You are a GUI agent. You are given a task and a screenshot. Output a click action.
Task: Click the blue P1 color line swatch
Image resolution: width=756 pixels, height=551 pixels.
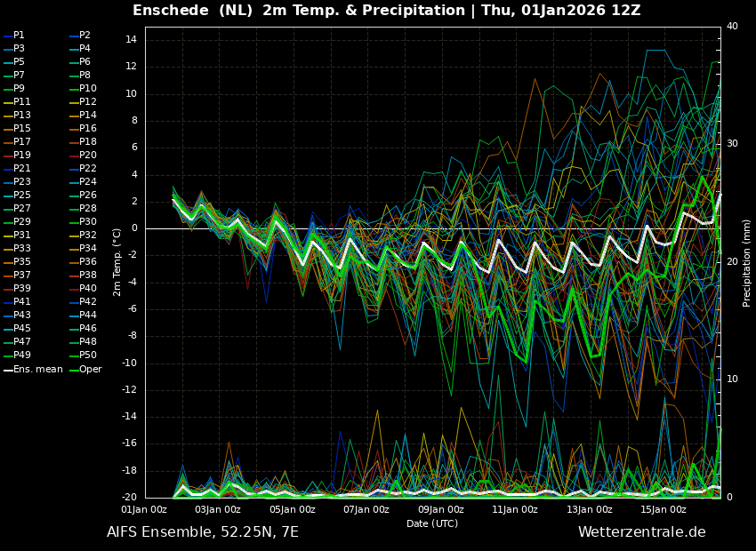(x=8, y=36)
